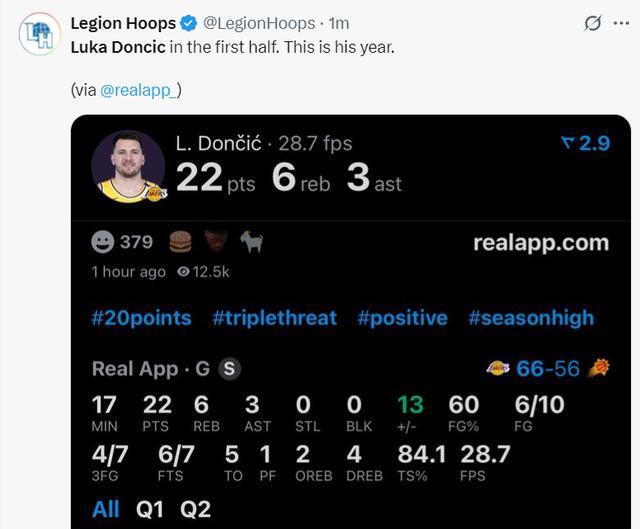Open the Grok icon on the tweet
The image size is (640, 529).
tap(592, 23)
